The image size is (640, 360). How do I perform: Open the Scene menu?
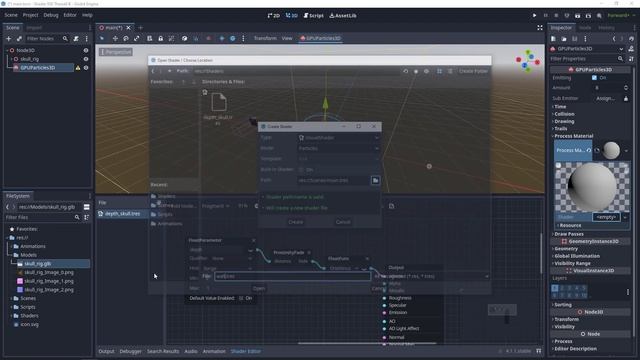click(x=11, y=15)
